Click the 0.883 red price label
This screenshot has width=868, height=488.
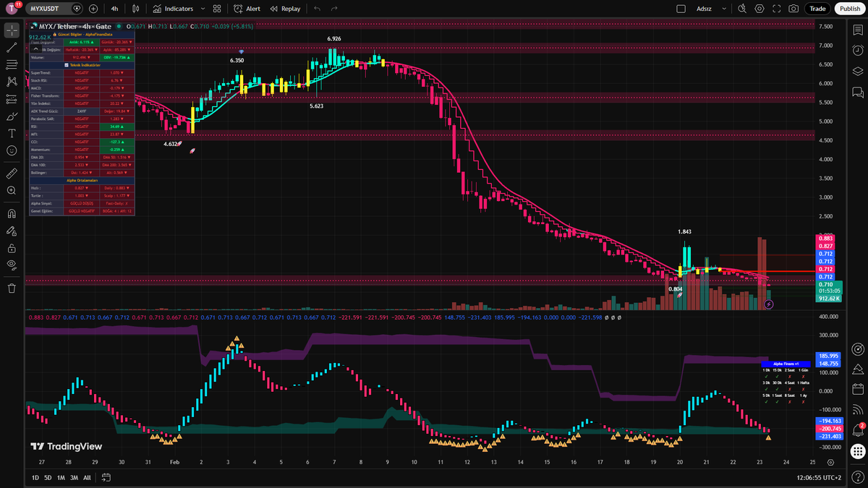coord(825,238)
